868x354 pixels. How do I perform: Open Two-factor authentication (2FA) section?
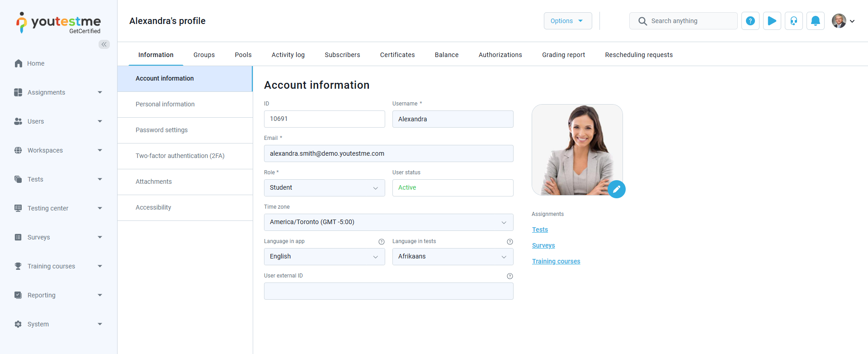[185, 156]
